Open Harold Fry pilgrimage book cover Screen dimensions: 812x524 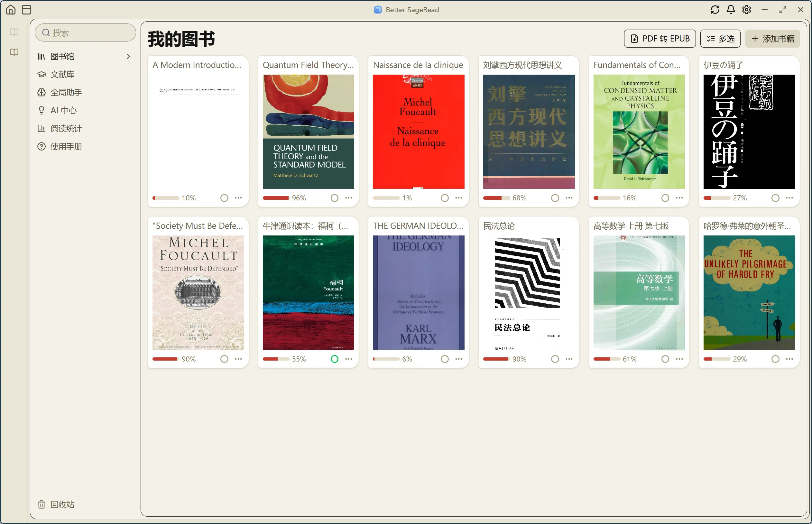pos(749,293)
